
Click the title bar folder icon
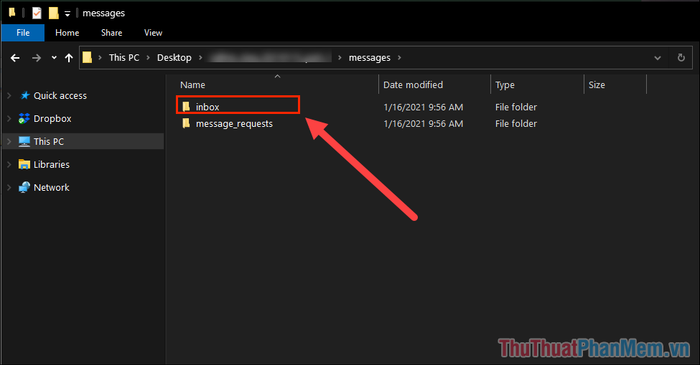[x=12, y=13]
